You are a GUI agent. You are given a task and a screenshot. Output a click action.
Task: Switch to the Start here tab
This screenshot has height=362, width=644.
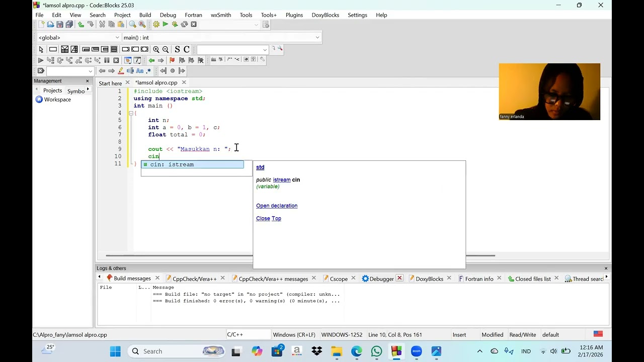pyautogui.click(x=110, y=83)
